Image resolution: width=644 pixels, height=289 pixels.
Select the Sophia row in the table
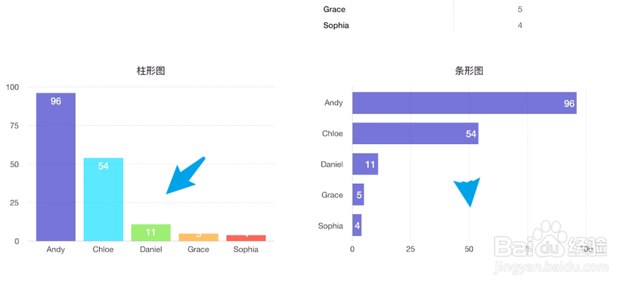[x=422, y=26]
